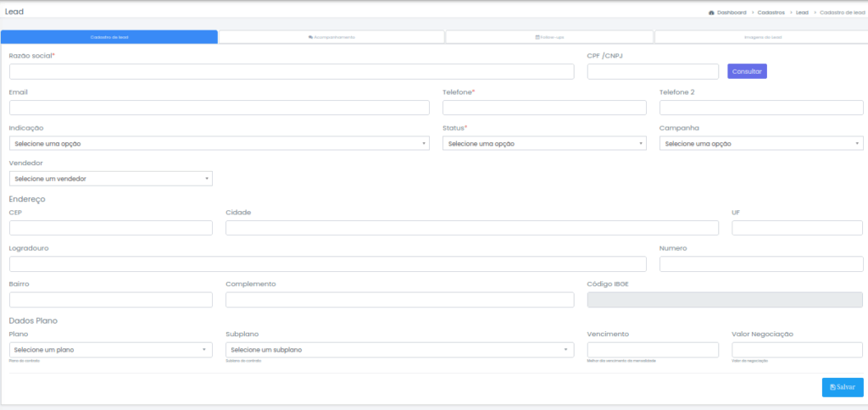Click the Dashboard breadcrumb home icon
This screenshot has height=410, width=868.
[x=711, y=13]
